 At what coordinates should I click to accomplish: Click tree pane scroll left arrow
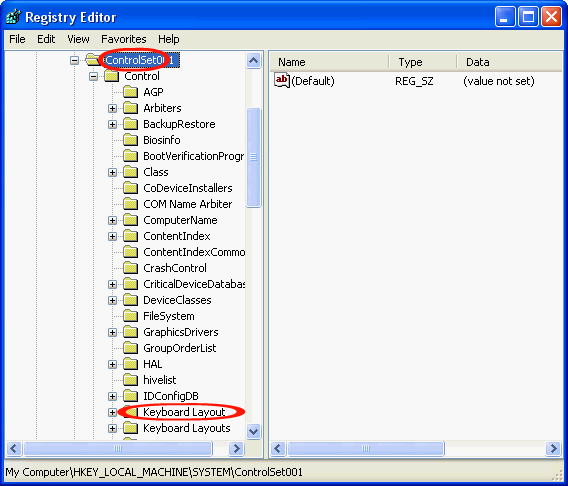tap(13, 449)
